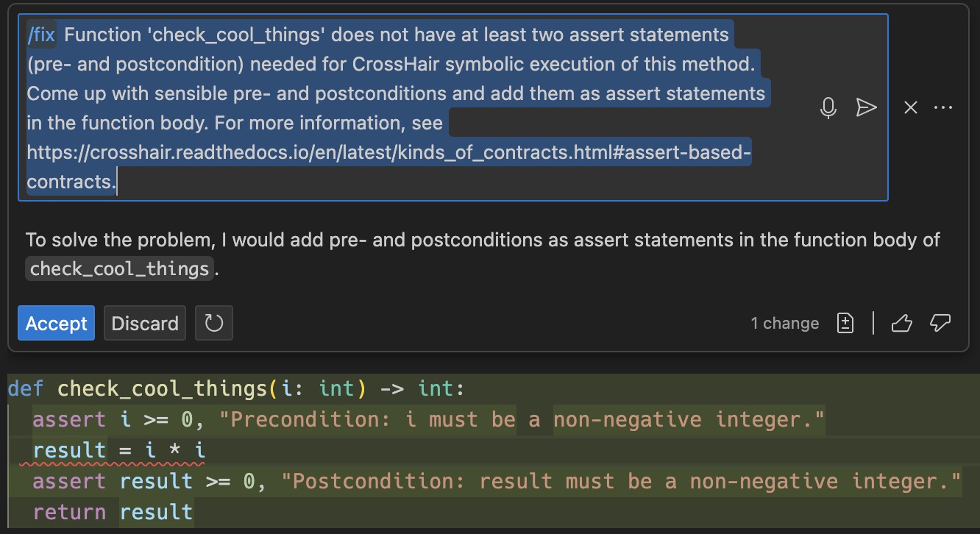Close the inline chat with X icon
Image resolution: width=980 pixels, height=534 pixels.
click(911, 108)
